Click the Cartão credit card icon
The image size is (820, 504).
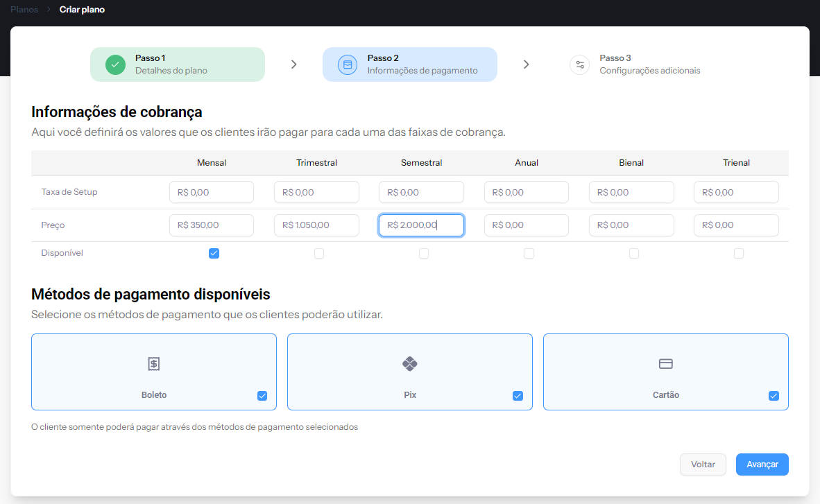(x=666, y=364)
